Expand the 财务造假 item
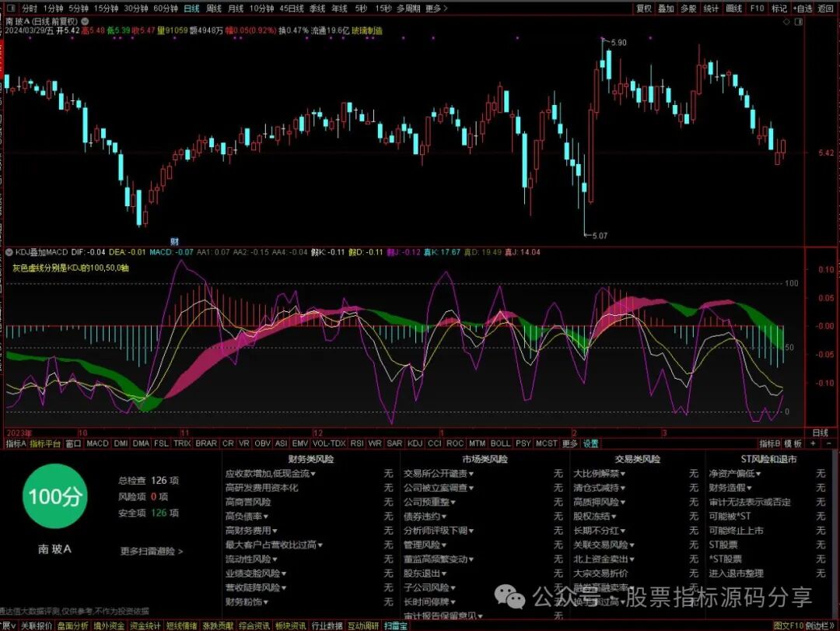 pos(730,488)
